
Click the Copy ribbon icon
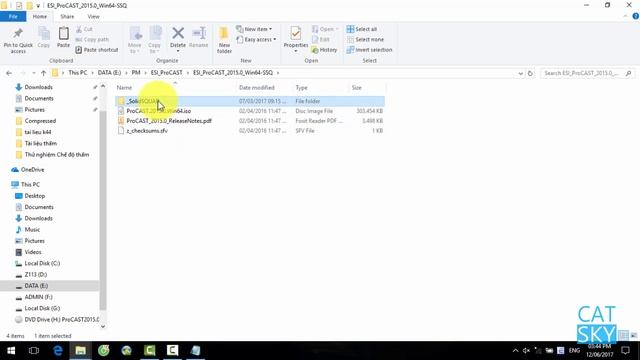coord(44,38)
